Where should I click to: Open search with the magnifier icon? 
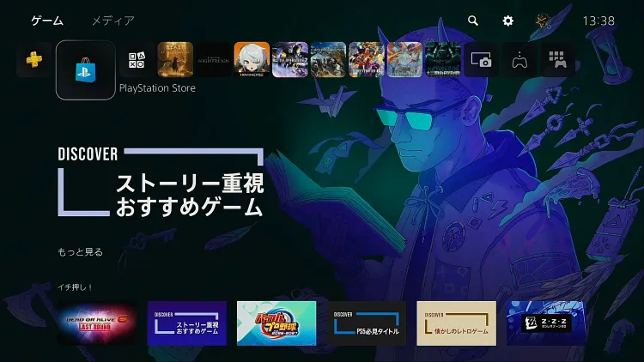[473, 21]
